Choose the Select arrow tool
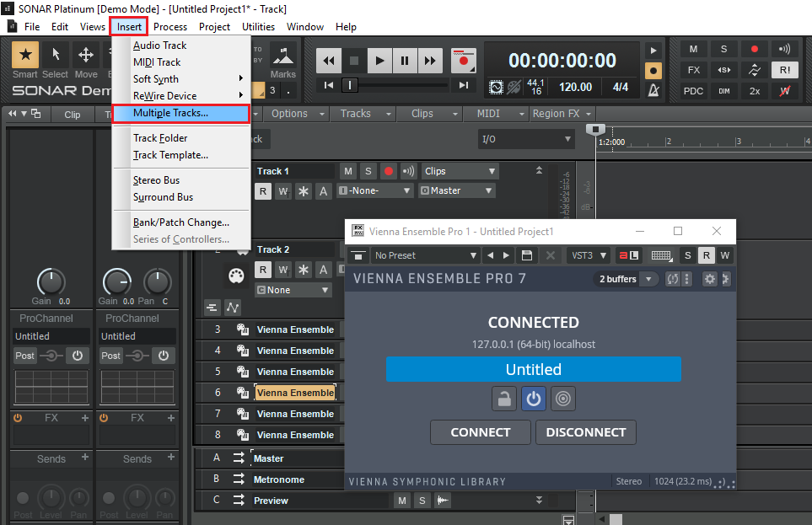Viewport: 812px width, 525px height. point(56,55)
